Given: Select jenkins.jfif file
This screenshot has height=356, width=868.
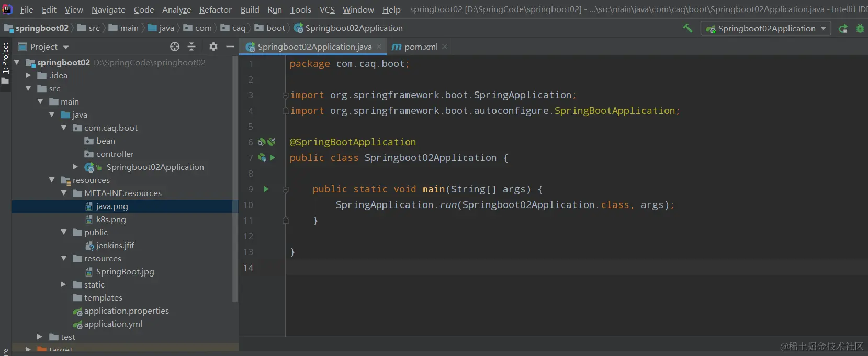Looking at the screenshot, I should tap(110, 245).
